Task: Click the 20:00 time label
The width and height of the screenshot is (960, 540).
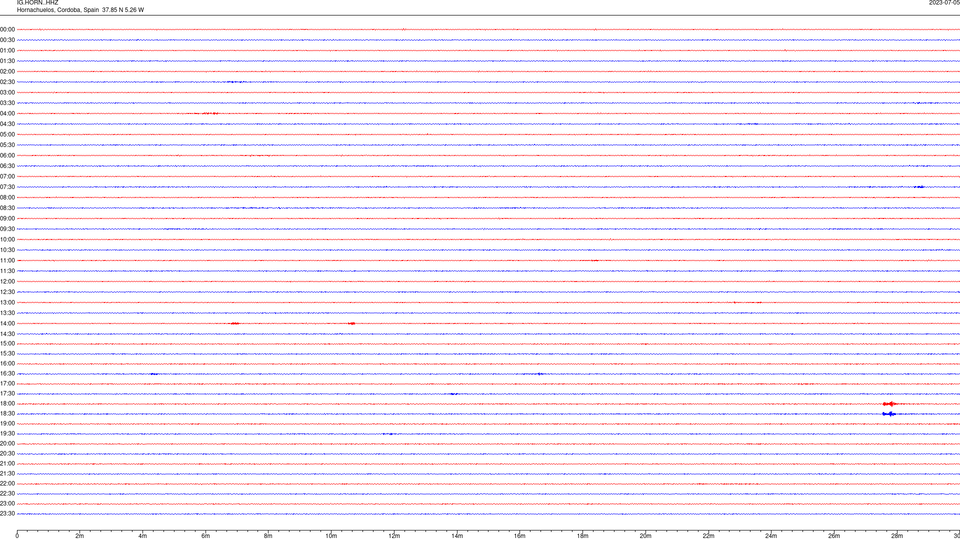Action: (7, 444)
